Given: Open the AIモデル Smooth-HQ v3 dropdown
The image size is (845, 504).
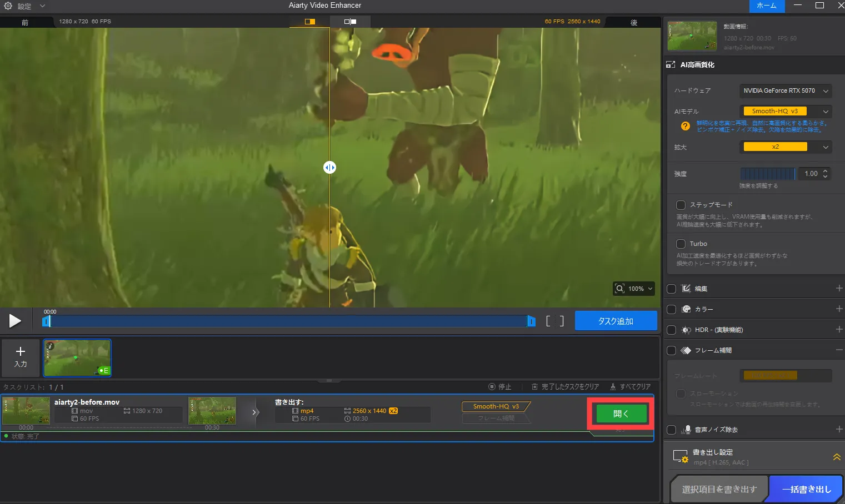Looking at the screenshot, I should [785, 111].
